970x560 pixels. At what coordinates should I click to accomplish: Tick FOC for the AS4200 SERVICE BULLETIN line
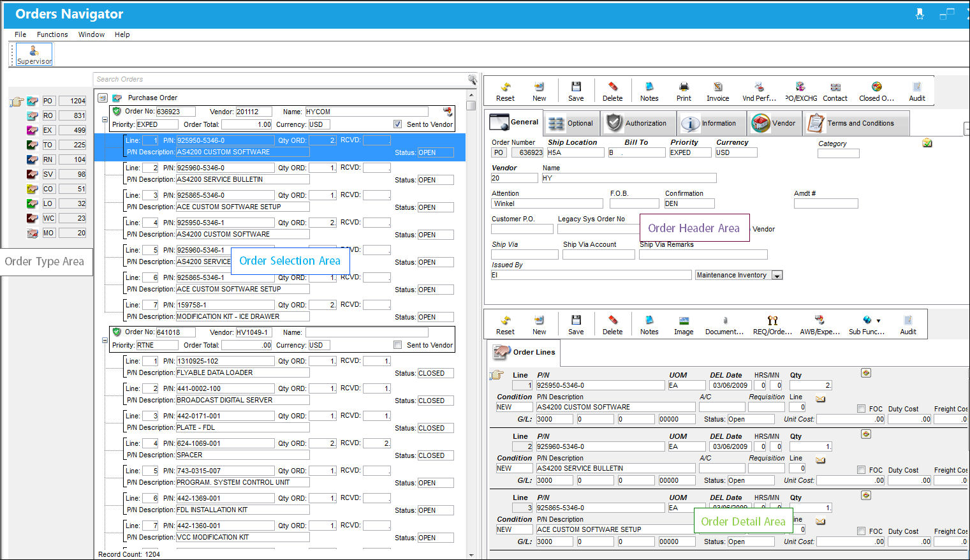861,470
